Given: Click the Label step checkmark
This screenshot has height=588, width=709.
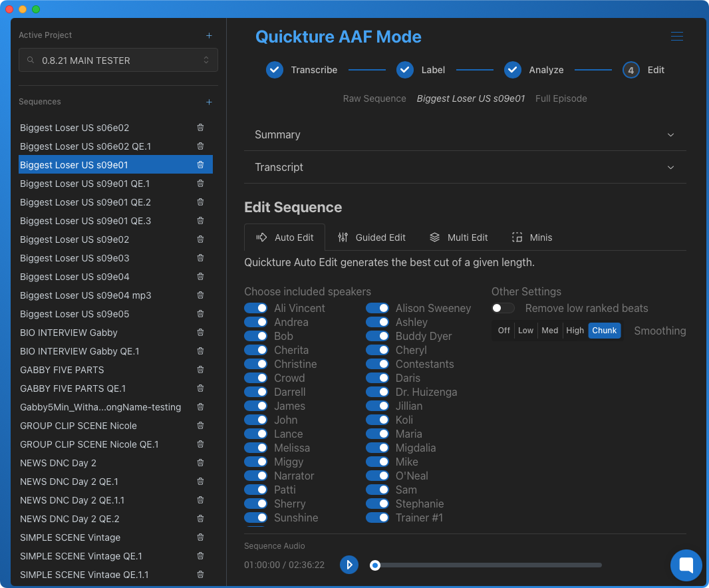Looking at the screenshot, I should 404,70.
